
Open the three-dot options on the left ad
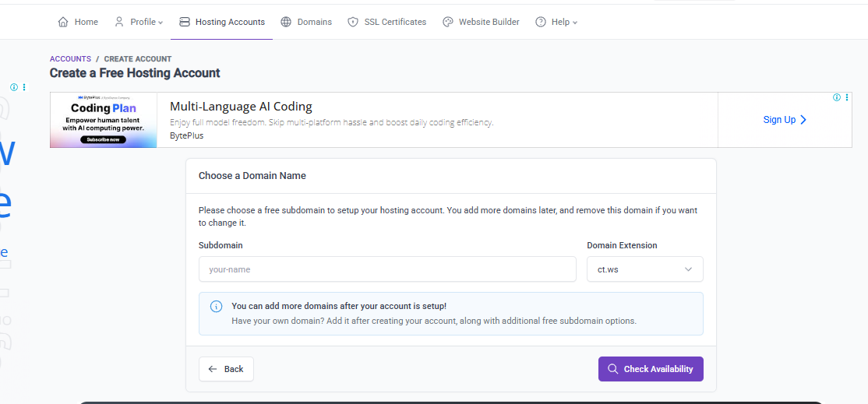[x=24, y=87]
